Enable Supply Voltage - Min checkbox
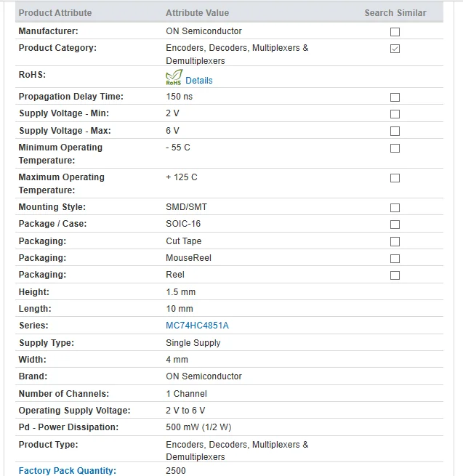Viewport: 463px width, 476px height. [395, 114]
